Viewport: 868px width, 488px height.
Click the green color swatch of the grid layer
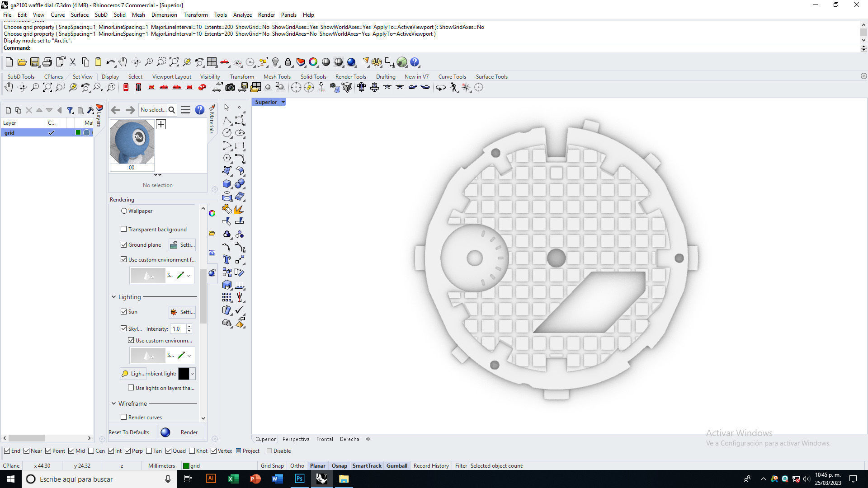(78, 133)
